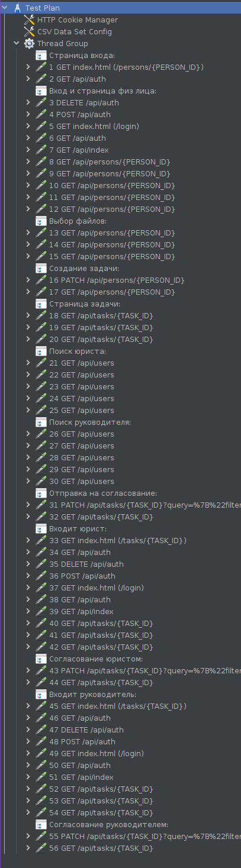Image resolution: width=241 pixels, height=868 pixels.
Task: Click the Thread Group gear icon
Action: click(29, 43)
